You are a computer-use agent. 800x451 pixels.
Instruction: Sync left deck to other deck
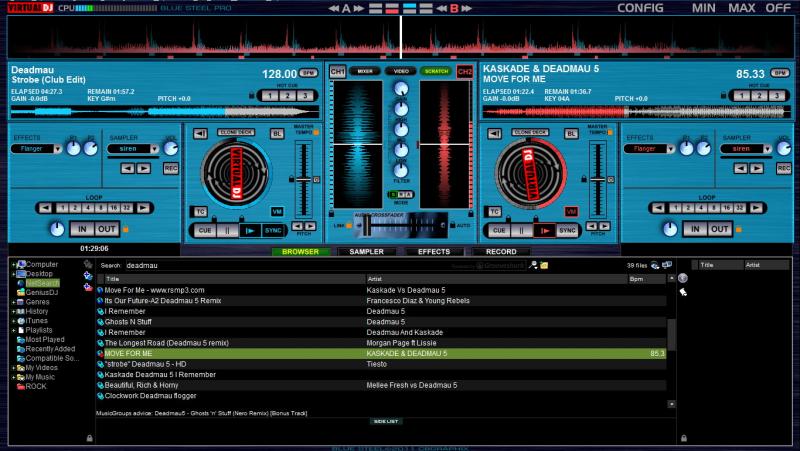[x=272, y=231]
